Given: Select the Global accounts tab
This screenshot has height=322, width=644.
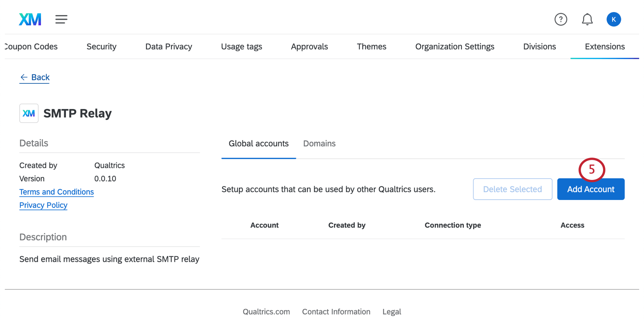Looking at the screenshot, I should (258, 144).
